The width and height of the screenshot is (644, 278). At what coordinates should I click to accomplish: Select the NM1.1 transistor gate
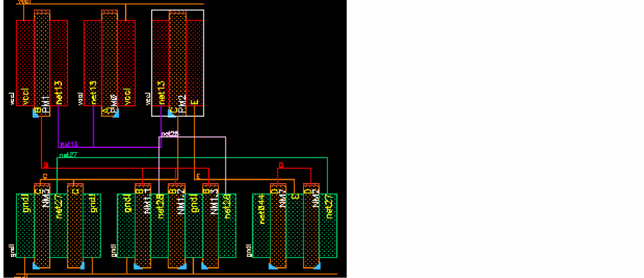pyautogui.click(x=143, y=226)
